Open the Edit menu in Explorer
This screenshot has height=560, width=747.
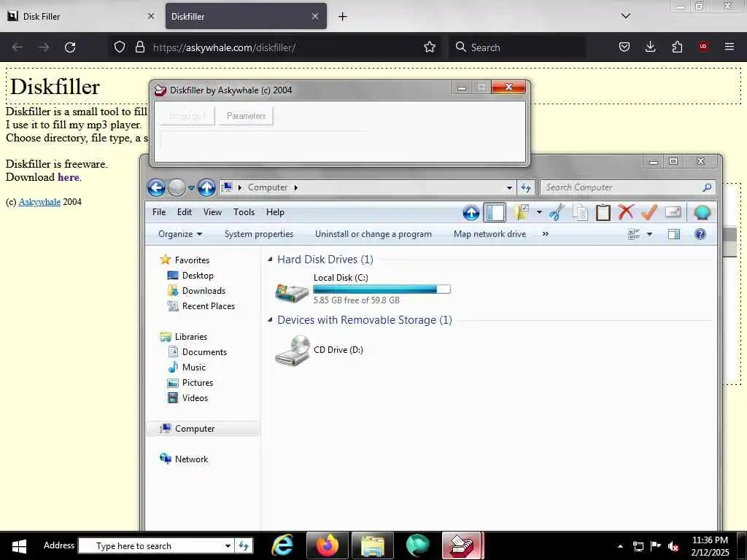tap(185, 212)
